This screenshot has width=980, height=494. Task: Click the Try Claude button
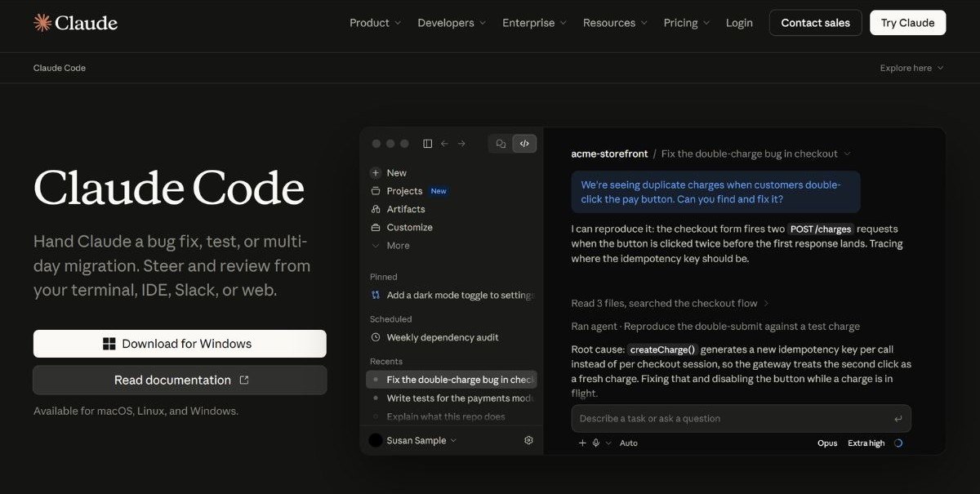click(x=907, y=23)
